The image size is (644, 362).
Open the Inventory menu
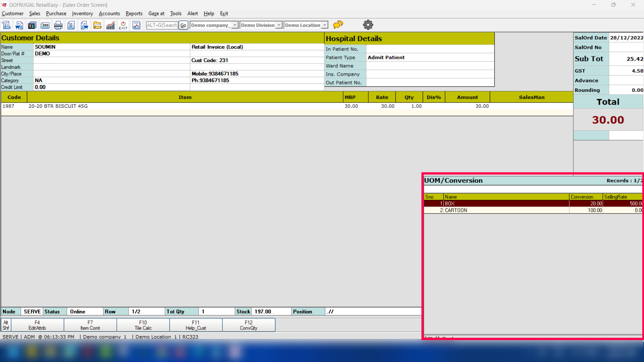82,13
